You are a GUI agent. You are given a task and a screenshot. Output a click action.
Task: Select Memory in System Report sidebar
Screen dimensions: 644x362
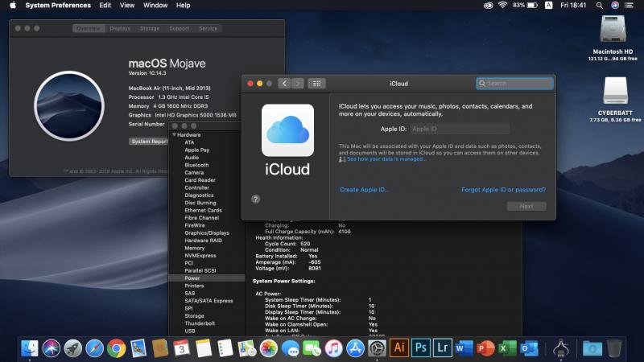pyautogui.click(x=195, y=248)
